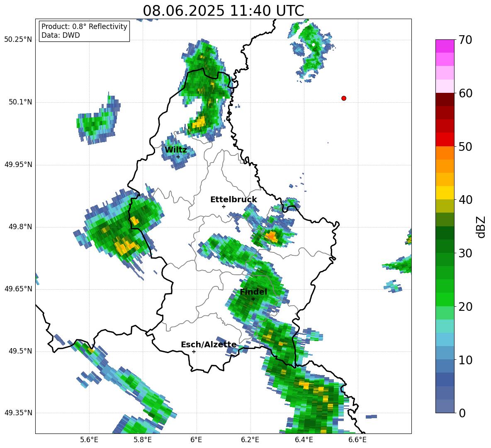The image size is (491, 448).
Task: Click the title text 08.06.2025 11:40 UTC
Action: click(x=223, y=11)
